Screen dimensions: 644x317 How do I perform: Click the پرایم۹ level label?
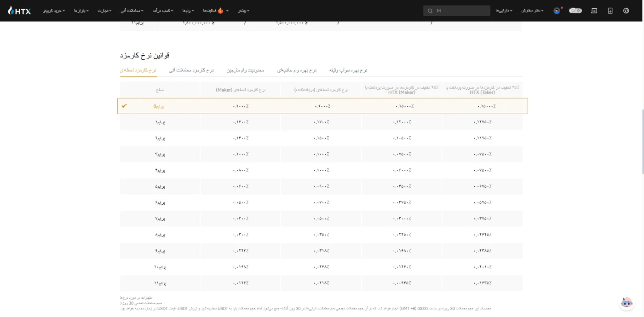pos(160,251)
